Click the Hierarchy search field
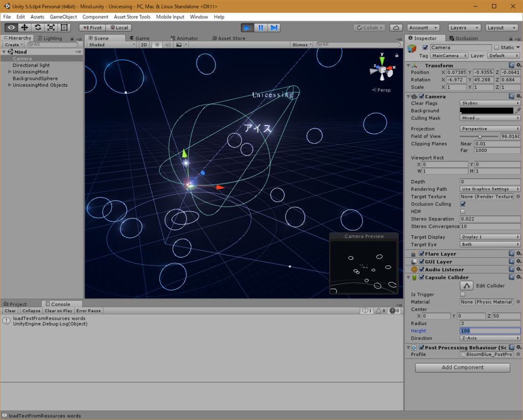Screen dimensions: 523x420 pos(53,45)
